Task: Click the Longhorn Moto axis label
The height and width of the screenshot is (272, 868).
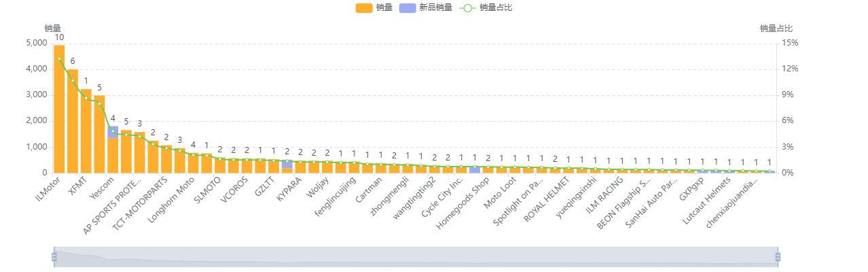Action: [170, 202]
